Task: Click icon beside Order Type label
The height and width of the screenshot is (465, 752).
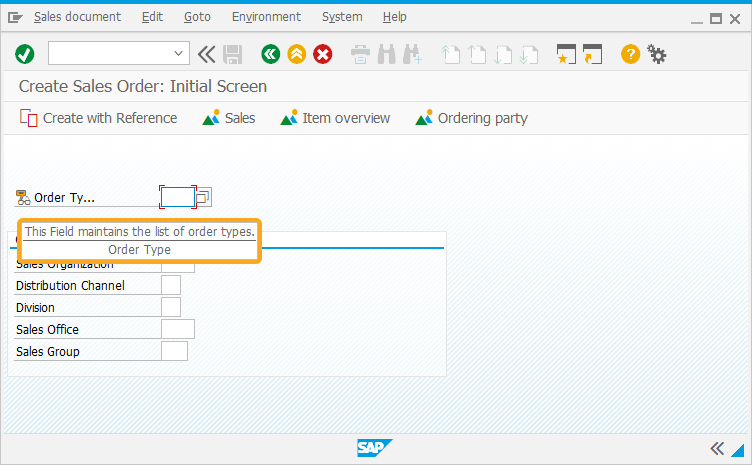Action: coord(23,197)
